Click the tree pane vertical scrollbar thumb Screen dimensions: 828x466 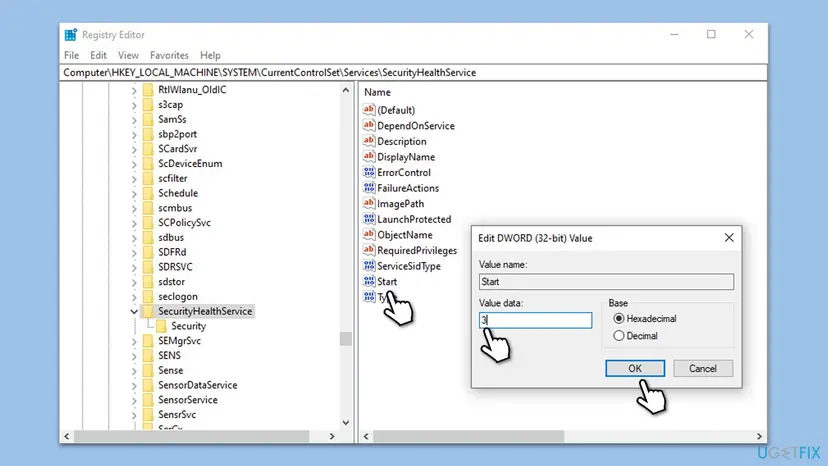346,338
